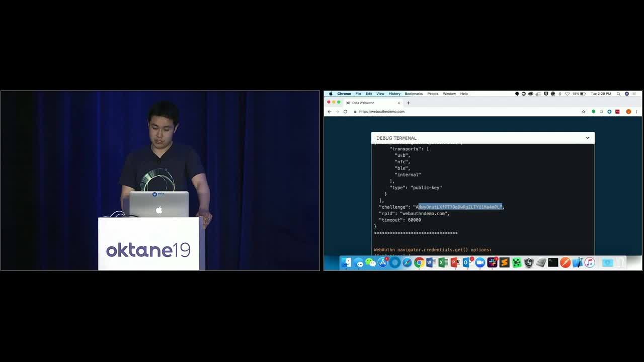This screenshot has height=362, width=644.
Task: Click the browser back arrow
Action: (330, 112)
